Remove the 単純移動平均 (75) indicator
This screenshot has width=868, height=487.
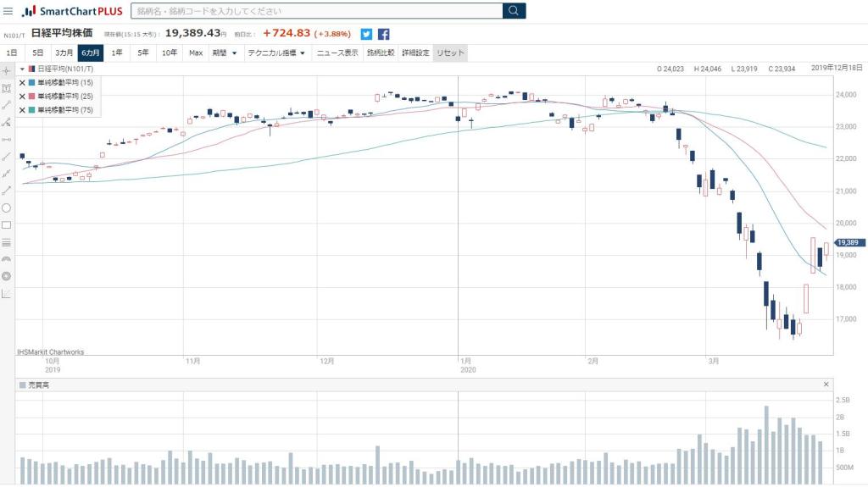22,110
